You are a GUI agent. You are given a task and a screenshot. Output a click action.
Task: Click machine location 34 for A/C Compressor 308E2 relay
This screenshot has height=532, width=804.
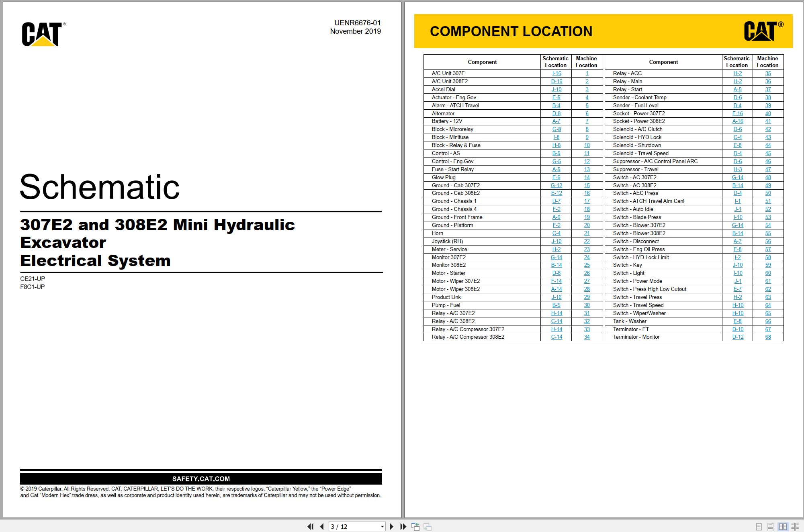(x=587, y=337)
